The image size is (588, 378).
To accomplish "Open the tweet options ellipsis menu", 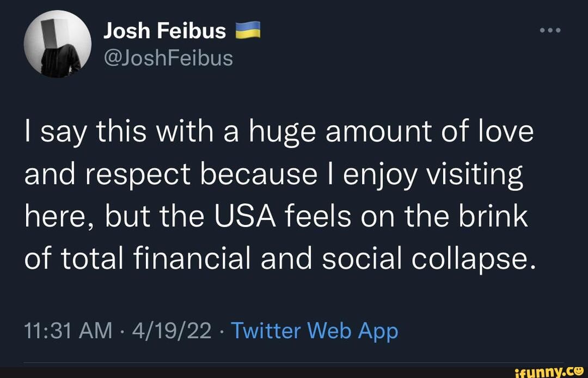I will [x=550, y=30].
